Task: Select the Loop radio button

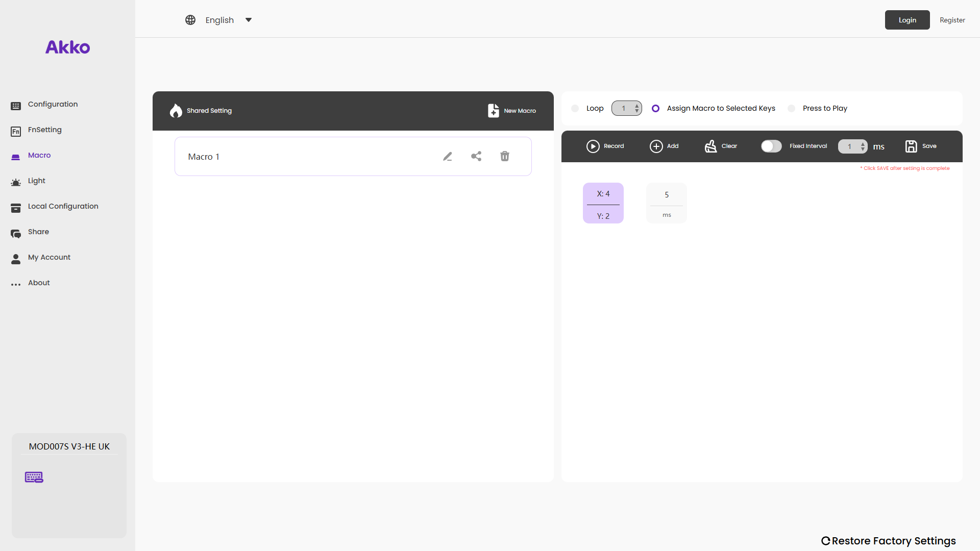Action: click(575, 109)
